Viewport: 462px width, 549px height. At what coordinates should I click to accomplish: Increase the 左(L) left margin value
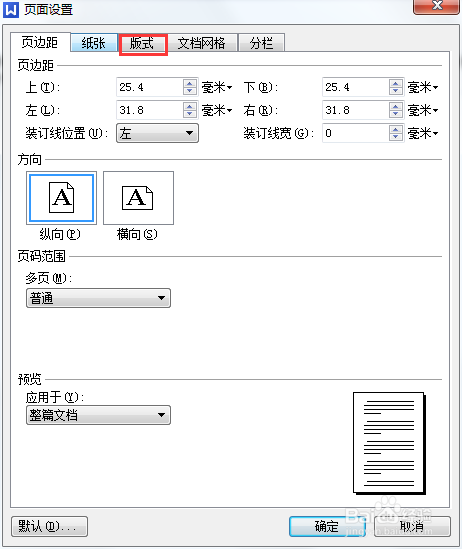190,106
